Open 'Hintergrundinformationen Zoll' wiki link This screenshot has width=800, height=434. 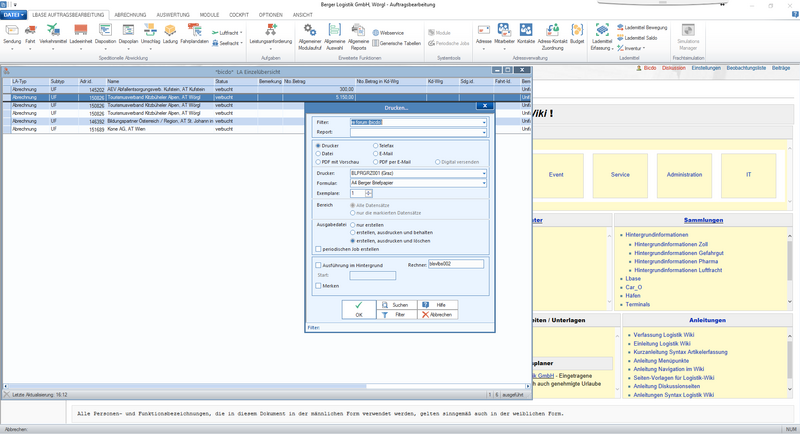pos(671,244)
